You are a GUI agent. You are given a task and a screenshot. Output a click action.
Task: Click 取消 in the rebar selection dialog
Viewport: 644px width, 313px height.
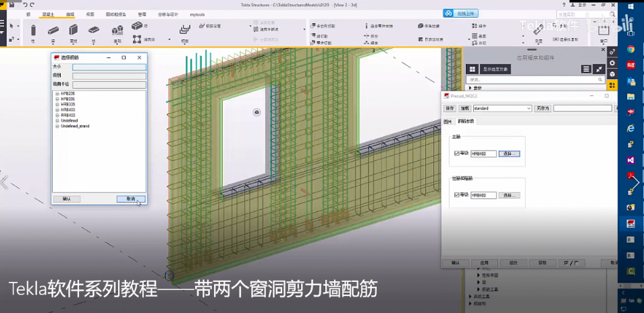(130, 199)
